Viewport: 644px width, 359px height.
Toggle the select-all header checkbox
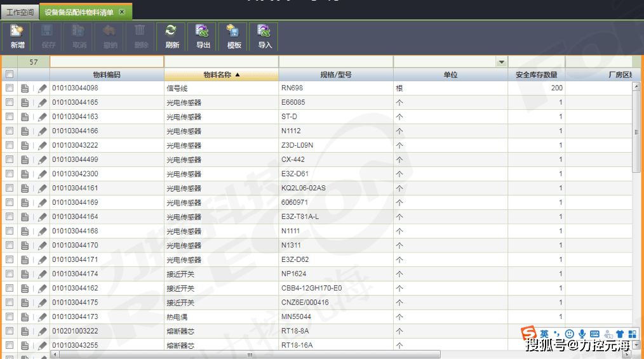(x=10, y=74)
